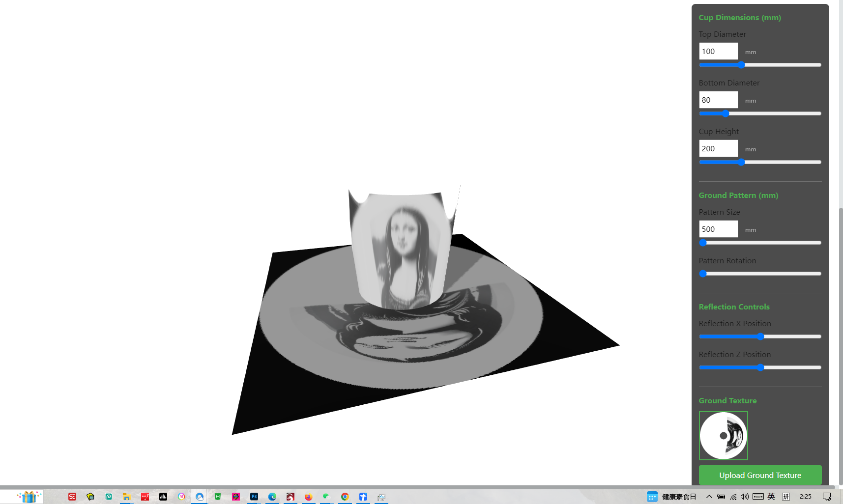Open the notification center icon
843x504 pixels.
827,497
